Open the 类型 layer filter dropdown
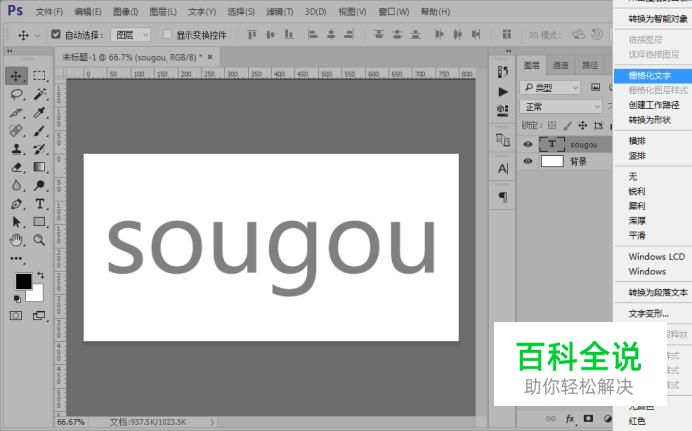 coord(549,87)
